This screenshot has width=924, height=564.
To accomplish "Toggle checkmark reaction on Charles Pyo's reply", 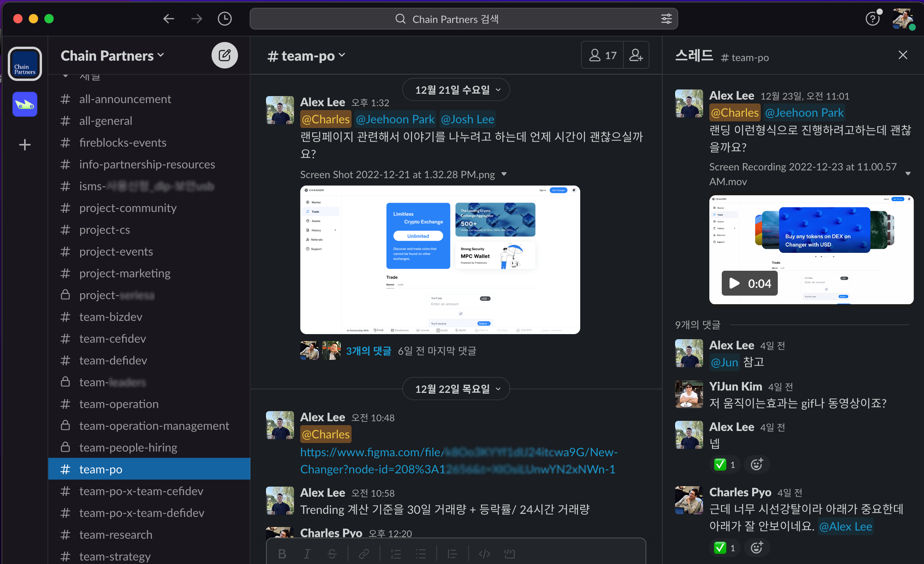I will point(724,548).
